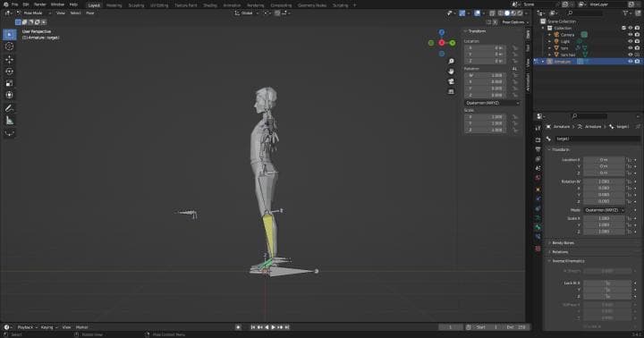Select the Annotate pencil tool
The height and width of the screenshot is (338, 644).
[x=9, y=108]
